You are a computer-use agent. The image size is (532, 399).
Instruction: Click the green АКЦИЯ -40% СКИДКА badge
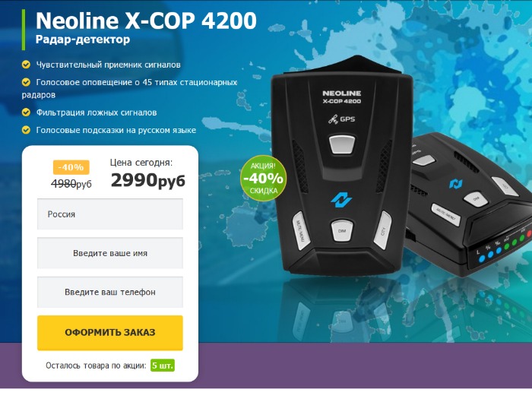pos(263,178)
